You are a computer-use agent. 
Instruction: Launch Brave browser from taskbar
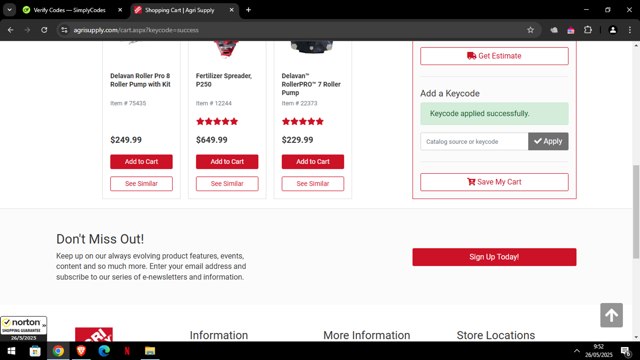[81, 351]
